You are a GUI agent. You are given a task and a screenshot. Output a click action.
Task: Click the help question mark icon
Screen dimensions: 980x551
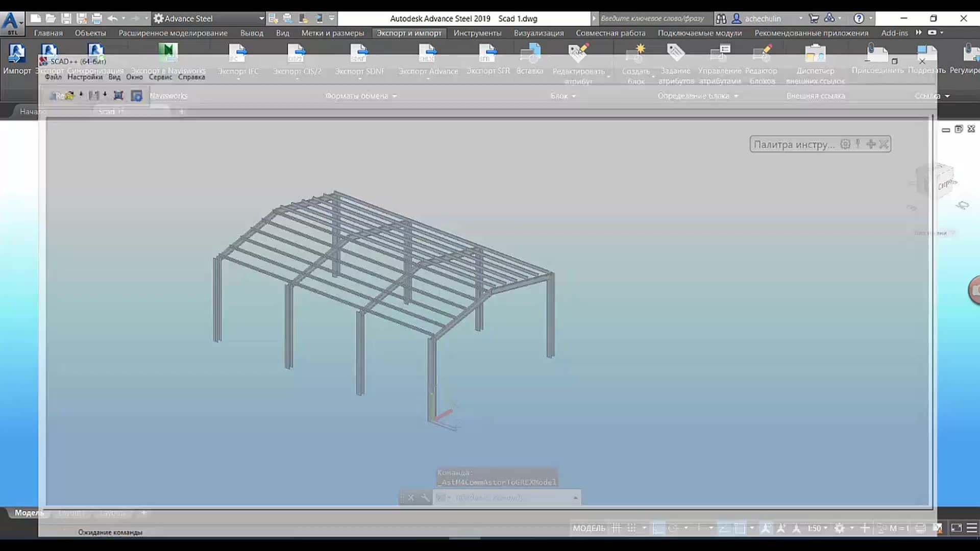[x=859, y=18]
